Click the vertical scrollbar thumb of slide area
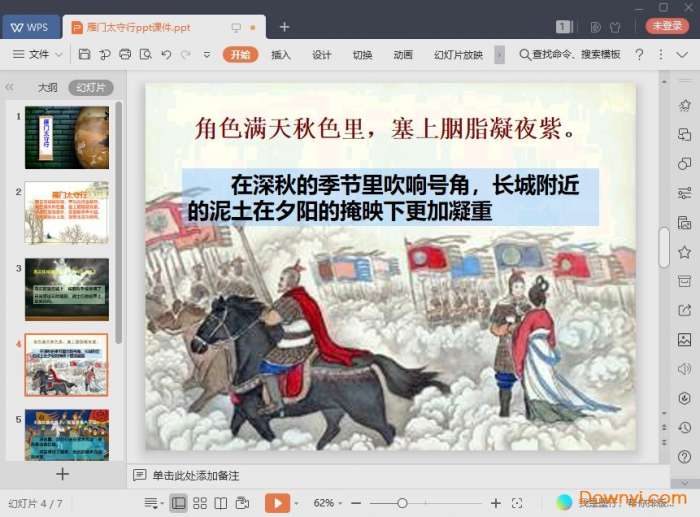 pyautogui.click(x=664, y=247)
